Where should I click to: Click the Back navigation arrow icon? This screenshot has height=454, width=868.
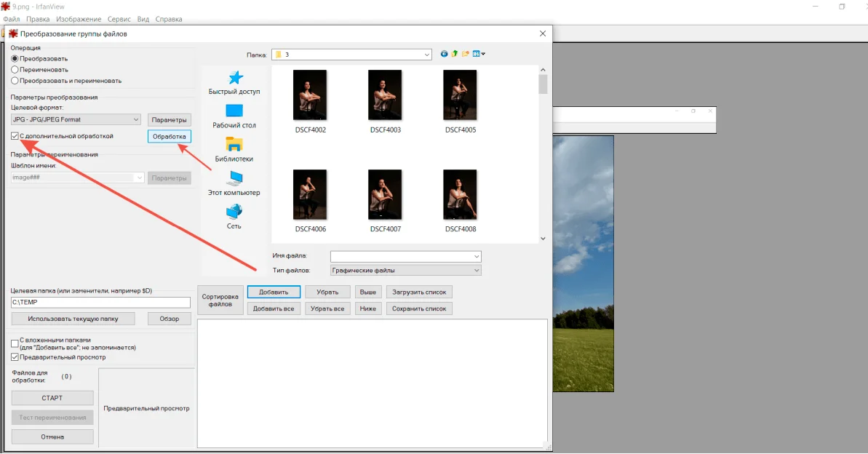(x=445, y=54)
